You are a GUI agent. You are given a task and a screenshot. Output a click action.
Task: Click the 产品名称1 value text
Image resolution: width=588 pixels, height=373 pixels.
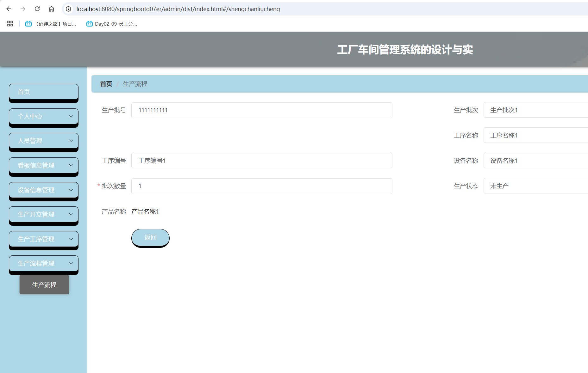(x=145, y=211)
